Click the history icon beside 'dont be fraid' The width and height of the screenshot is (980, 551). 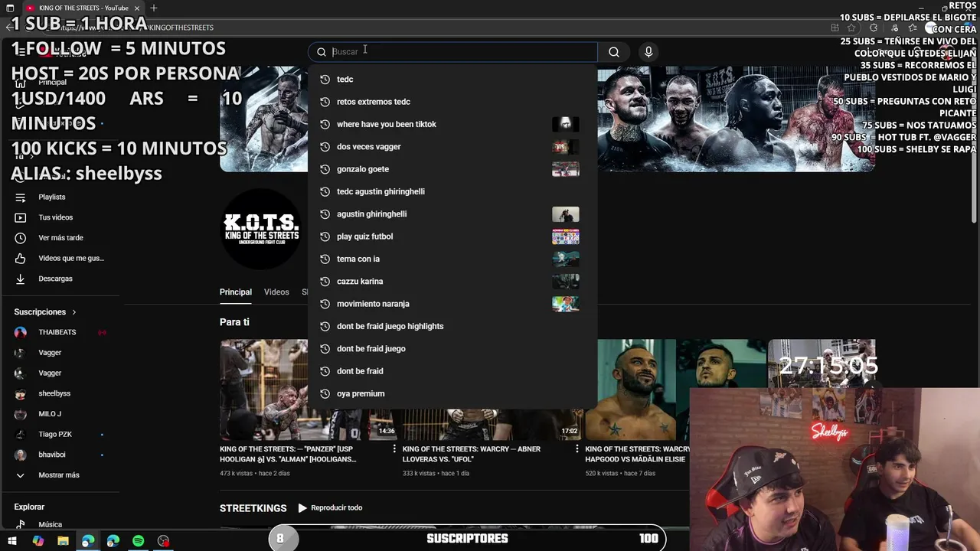(325, 371)
